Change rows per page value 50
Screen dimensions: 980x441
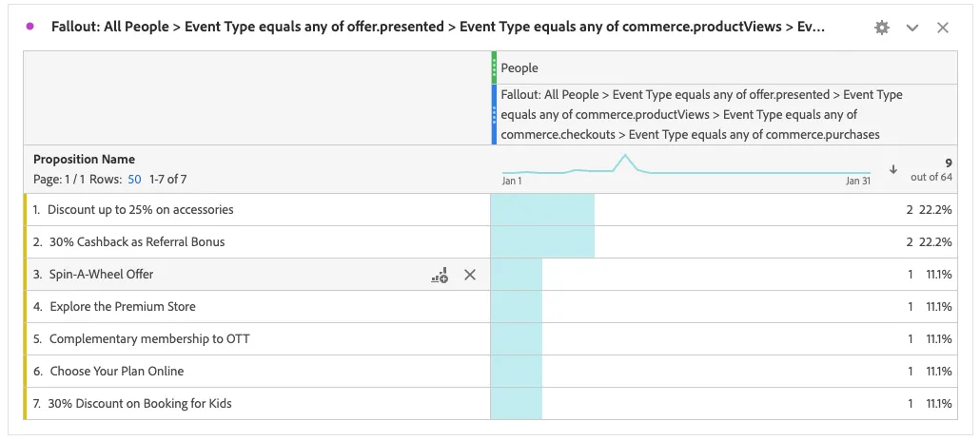pos(134,180)
